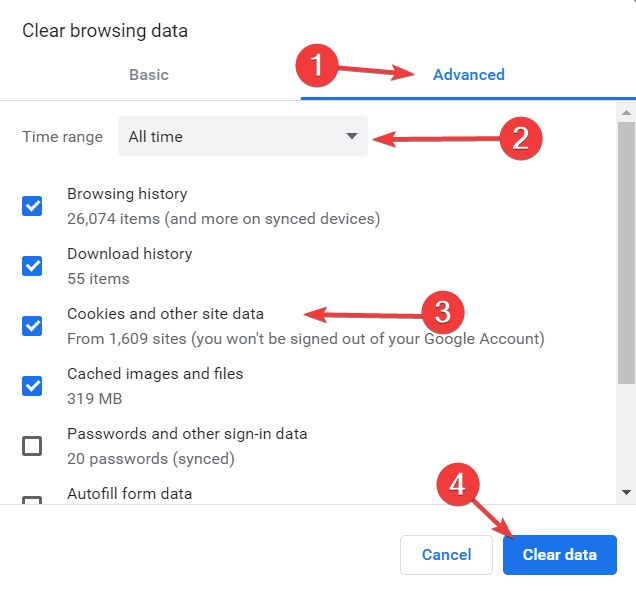The height and width of the screenshot is (591, 636).
Task: Uncheck Download history checkbox
Action: click(32, 266)
